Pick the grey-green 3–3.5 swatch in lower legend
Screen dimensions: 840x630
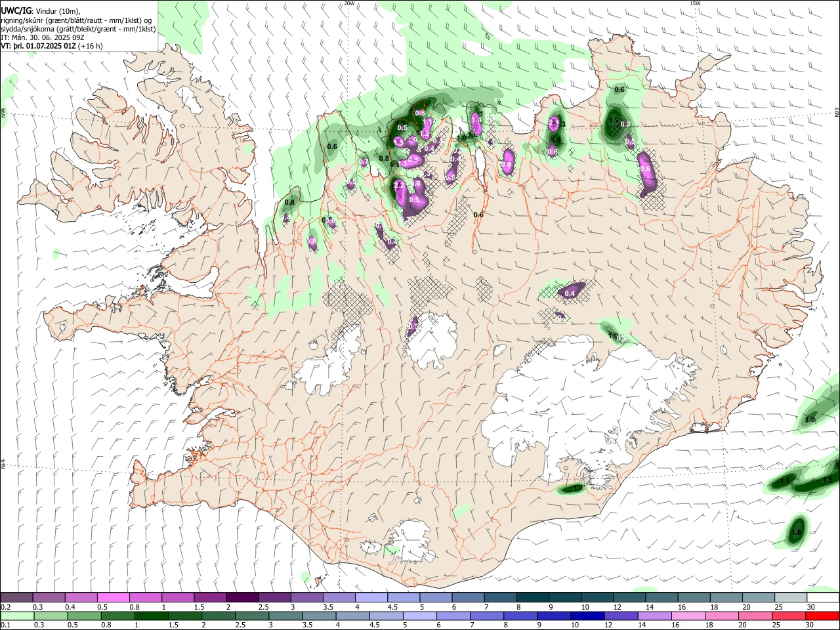tap(286, 616)
